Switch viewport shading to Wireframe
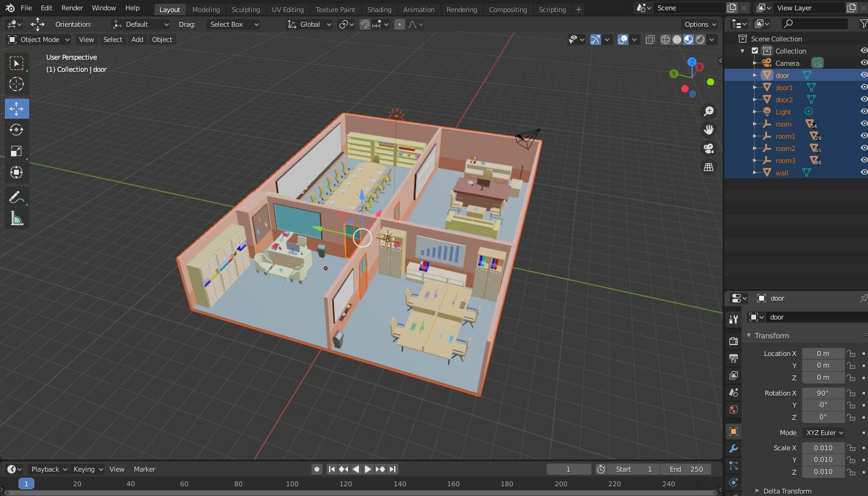Image resolution: width=868 pixels, height=496 pixels. [665, 40]
